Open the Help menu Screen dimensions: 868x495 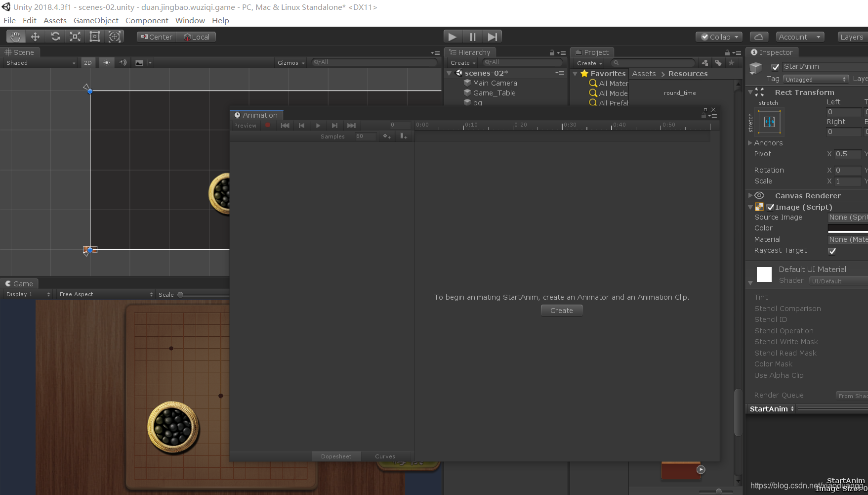(x=220, y=21)
